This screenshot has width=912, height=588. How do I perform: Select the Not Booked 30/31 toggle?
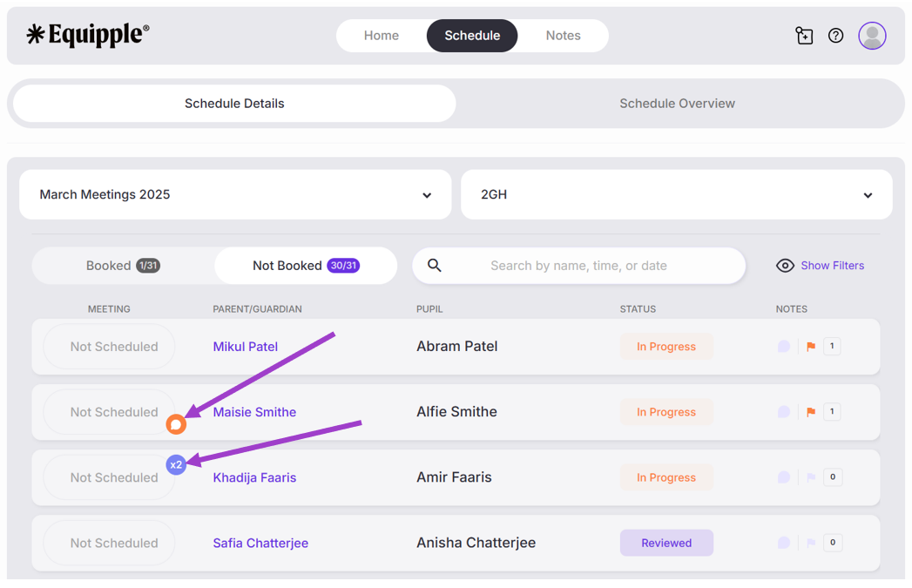[x=306, y=266]
